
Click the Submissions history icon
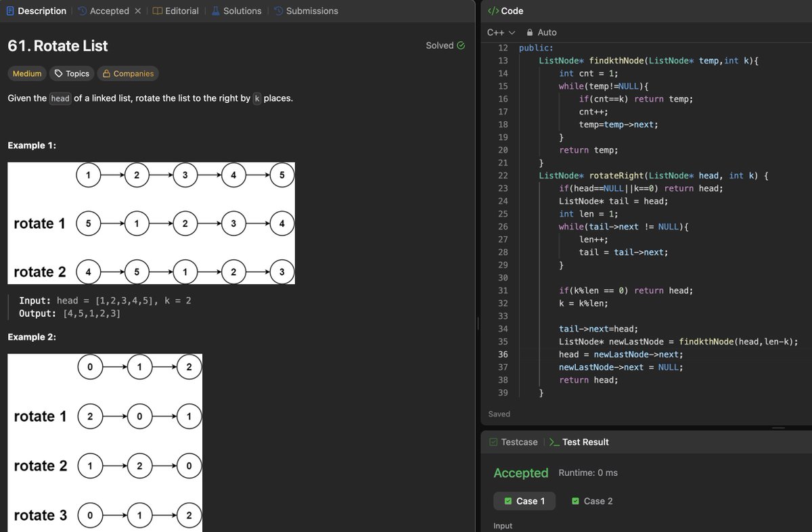[x=279, y=11]
